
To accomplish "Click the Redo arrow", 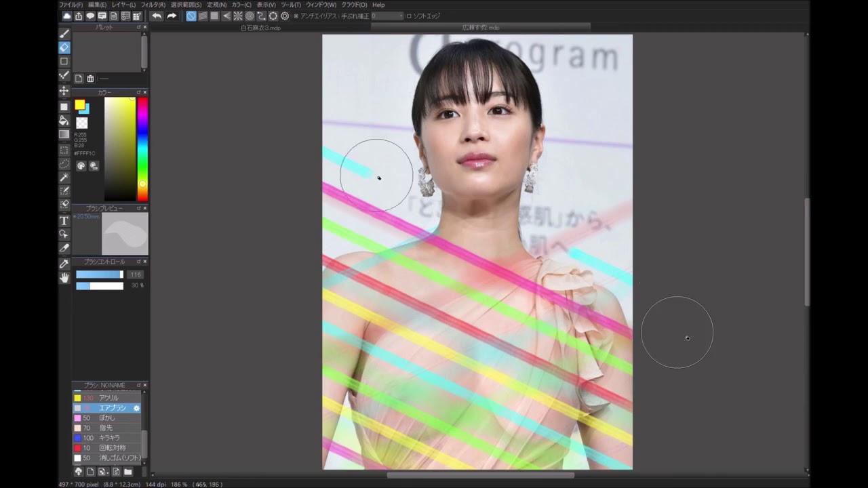I will pyautogui.click(x=172, y=16).
